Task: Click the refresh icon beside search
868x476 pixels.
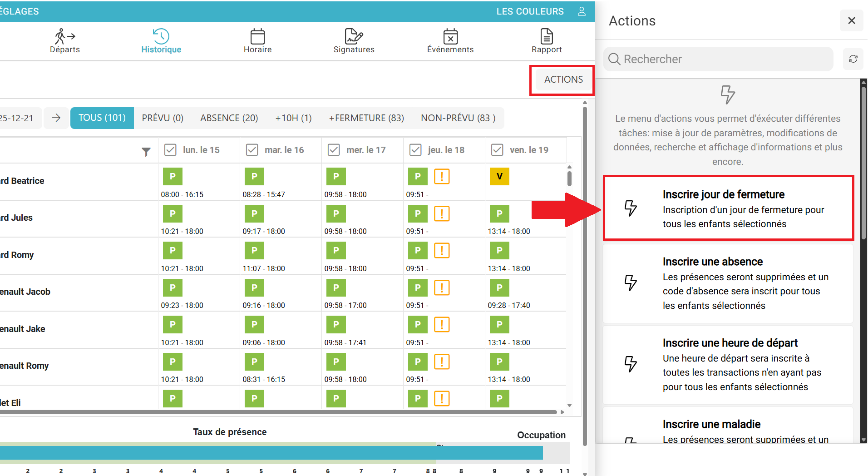Action: (853, 59)
